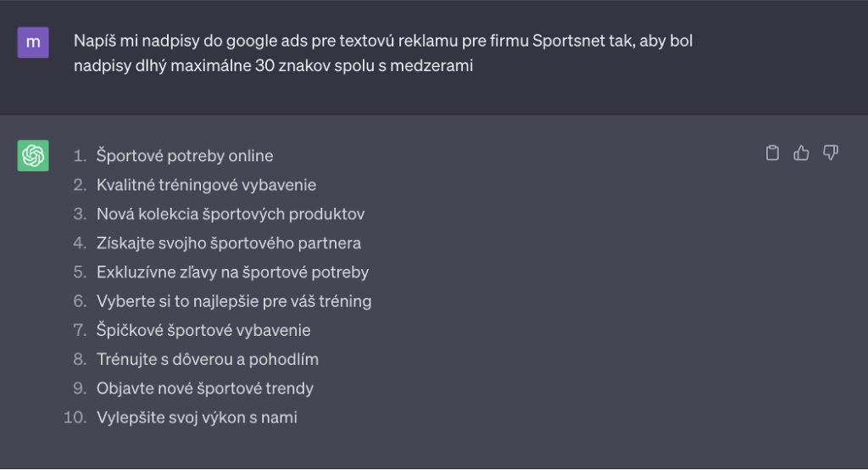
Task: Click the word "Sportsnet" in the prompt
Action: pos(565,41)
